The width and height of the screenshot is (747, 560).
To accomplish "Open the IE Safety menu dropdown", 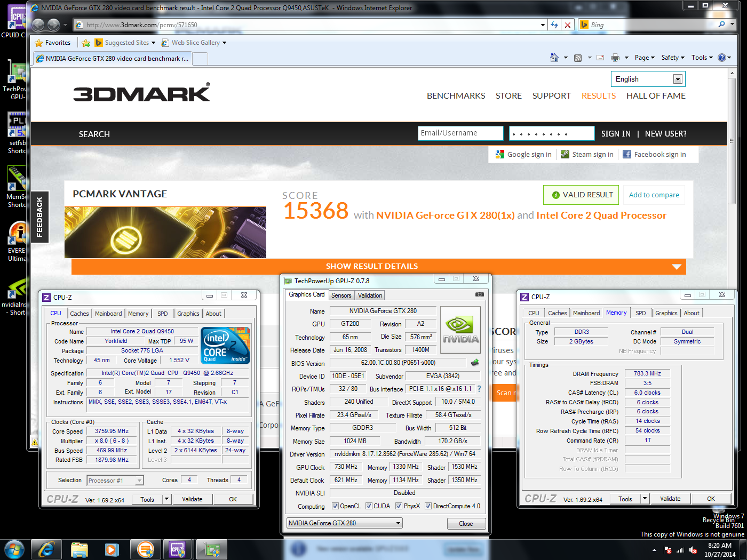I will [x=673, y=58].
